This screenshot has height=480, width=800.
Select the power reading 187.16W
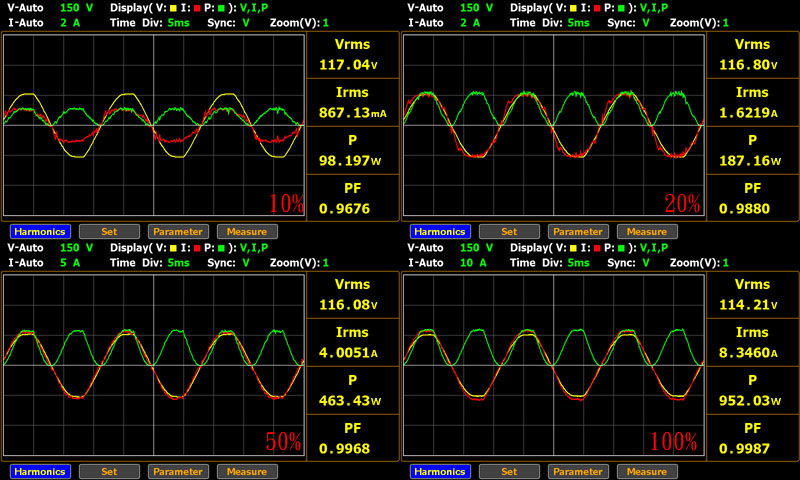point(750,161)
